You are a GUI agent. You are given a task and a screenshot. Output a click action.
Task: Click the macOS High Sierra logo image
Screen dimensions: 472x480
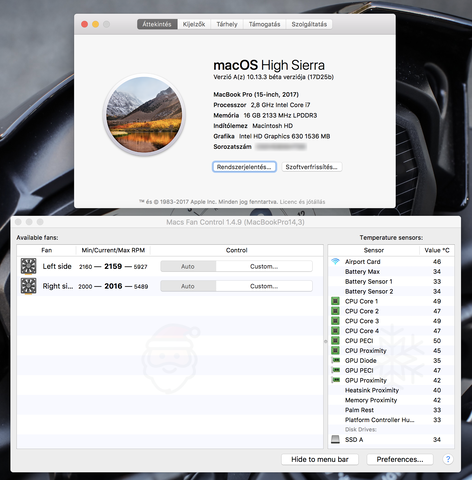tap(144, 115)
